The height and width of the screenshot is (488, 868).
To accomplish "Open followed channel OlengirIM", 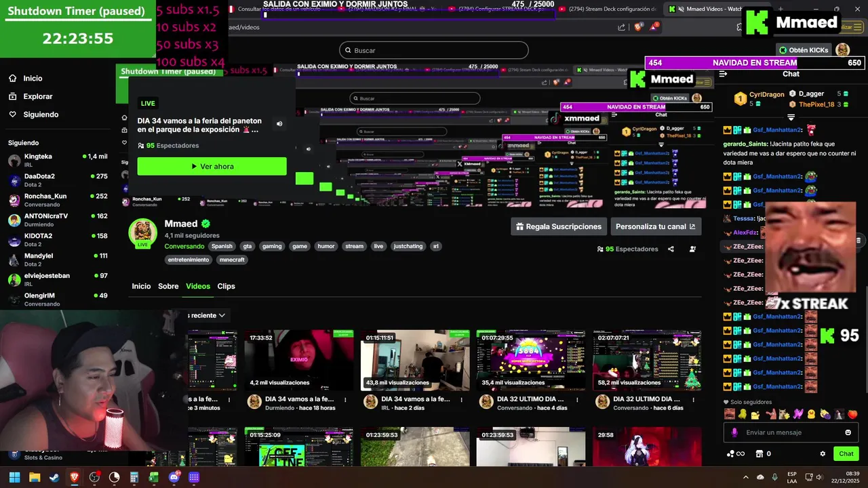I will 58,299.
